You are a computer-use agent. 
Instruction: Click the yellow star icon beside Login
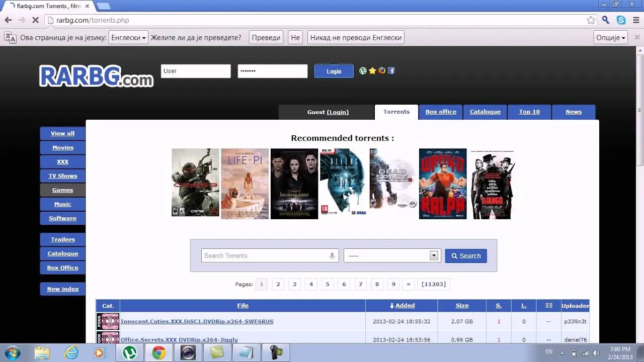[x=372, y=71]
